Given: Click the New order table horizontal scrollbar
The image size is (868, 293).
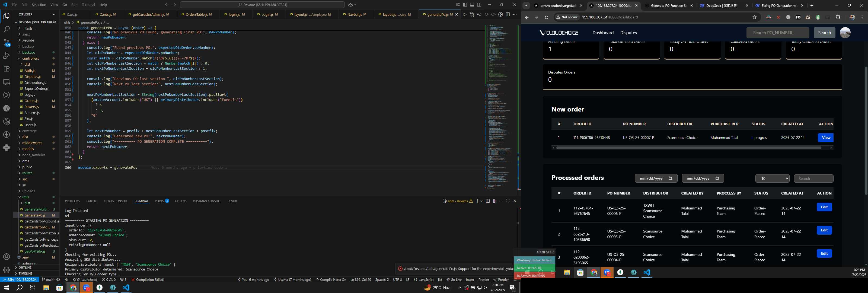Looking at the screenshot, I should point(688,148).
